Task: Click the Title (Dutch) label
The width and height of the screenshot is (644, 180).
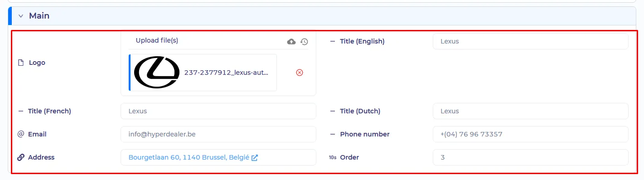Action: point(360,111)
